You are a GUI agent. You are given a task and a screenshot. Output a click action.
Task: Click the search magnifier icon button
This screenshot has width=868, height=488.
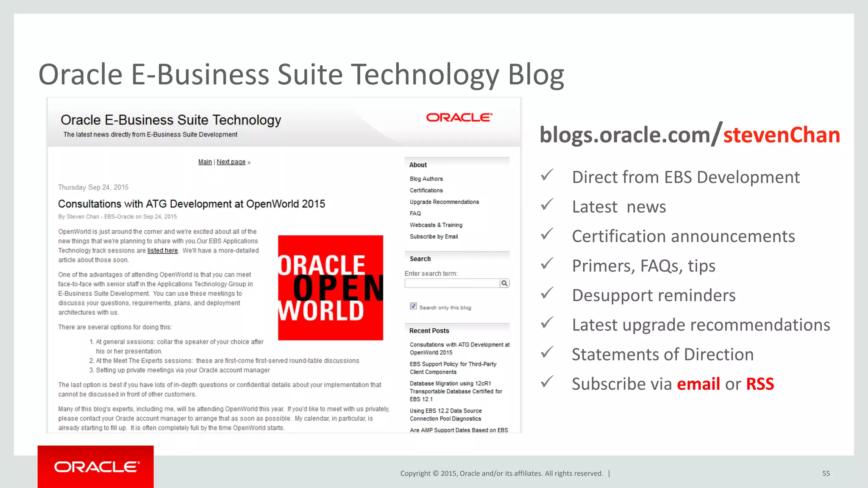[504, 283]
